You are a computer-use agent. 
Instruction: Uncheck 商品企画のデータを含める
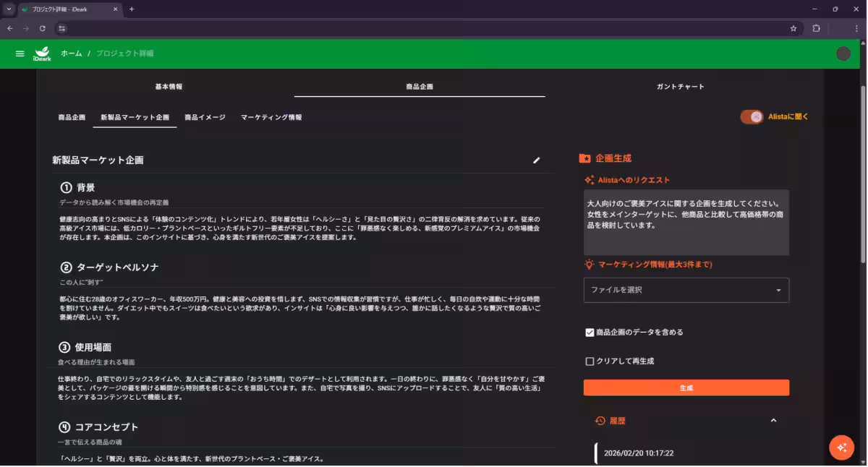tap(587, 332)
